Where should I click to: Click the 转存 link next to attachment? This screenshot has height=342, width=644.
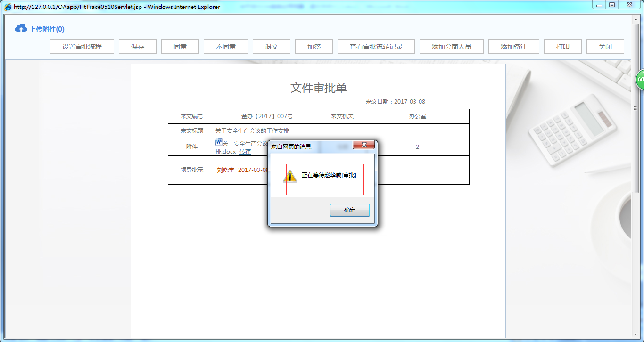245,152
